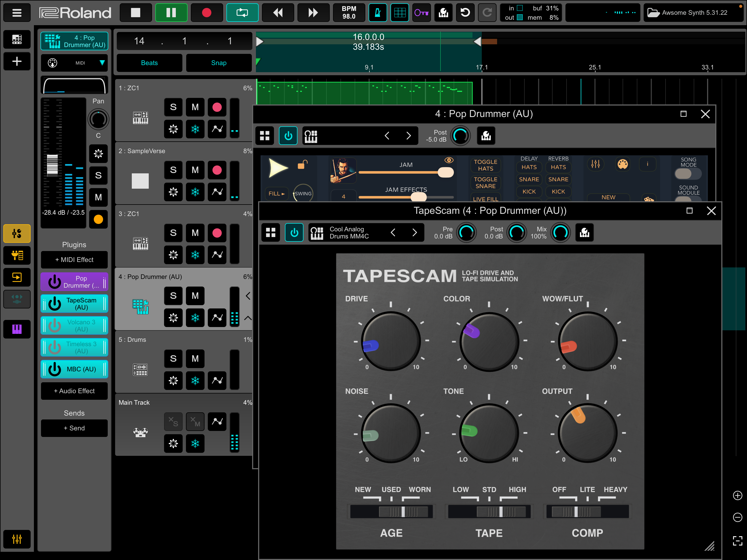Rewind the transport position
Screen dimensions: 747x560
[278, 13]
